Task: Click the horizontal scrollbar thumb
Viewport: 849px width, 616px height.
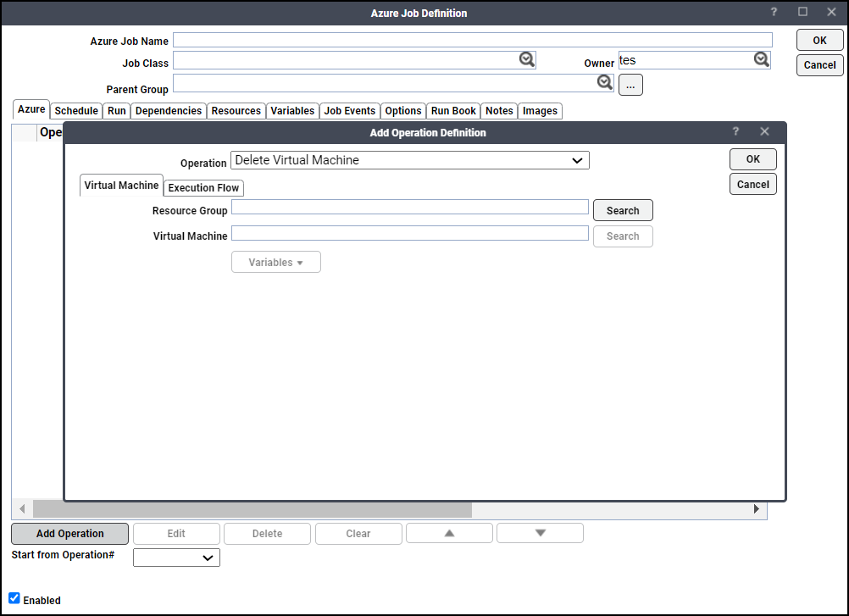Action: 252,509
